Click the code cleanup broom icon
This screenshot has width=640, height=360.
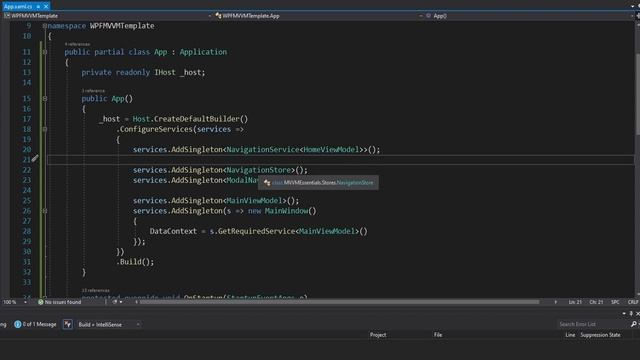pos(115,302)
